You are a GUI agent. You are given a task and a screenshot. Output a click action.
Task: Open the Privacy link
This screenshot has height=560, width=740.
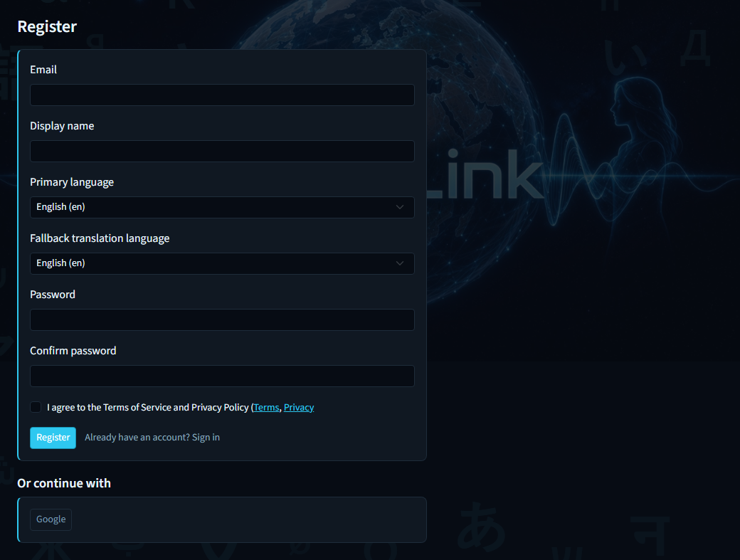[x=299, y=407]
